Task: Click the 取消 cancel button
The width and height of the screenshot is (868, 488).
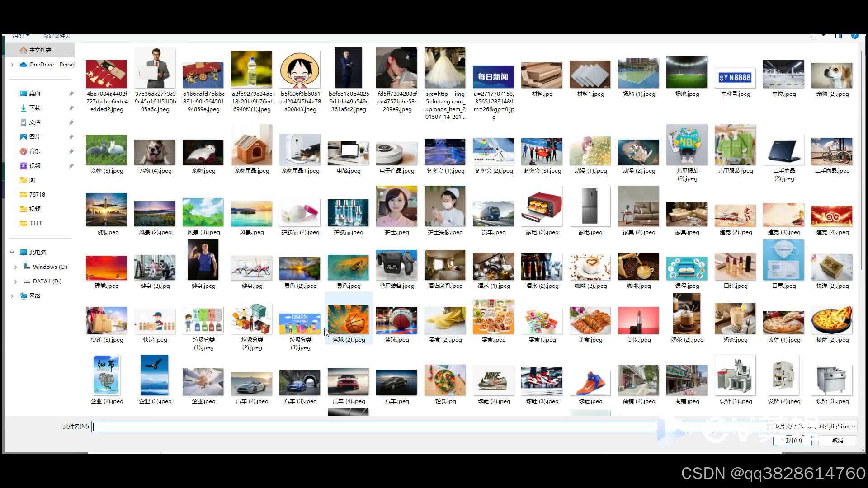Action: [837, 440]
